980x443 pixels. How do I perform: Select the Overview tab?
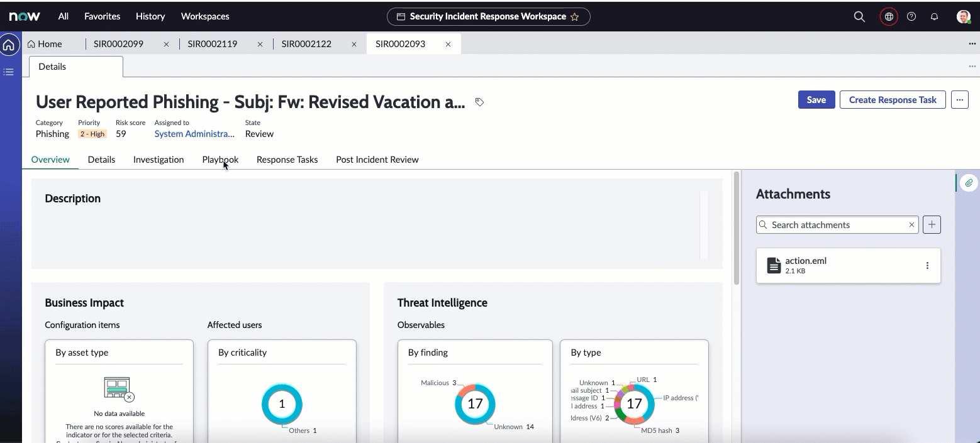pyautogui.click(x=50, y=160)
